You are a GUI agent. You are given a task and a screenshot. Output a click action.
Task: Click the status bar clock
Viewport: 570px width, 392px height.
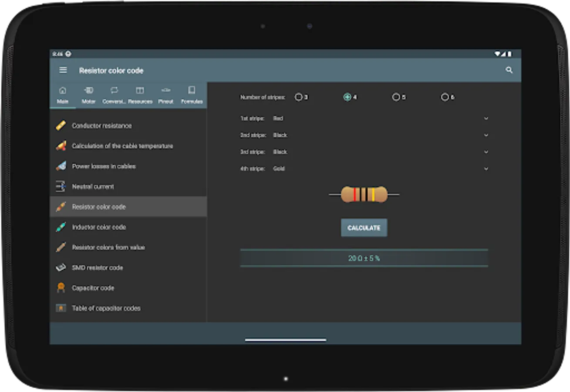(57, 54)
